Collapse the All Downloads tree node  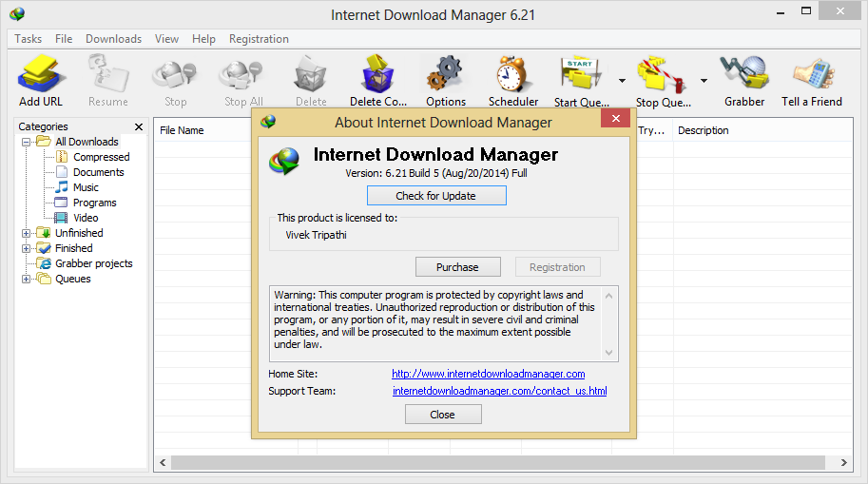pos(26,143)
